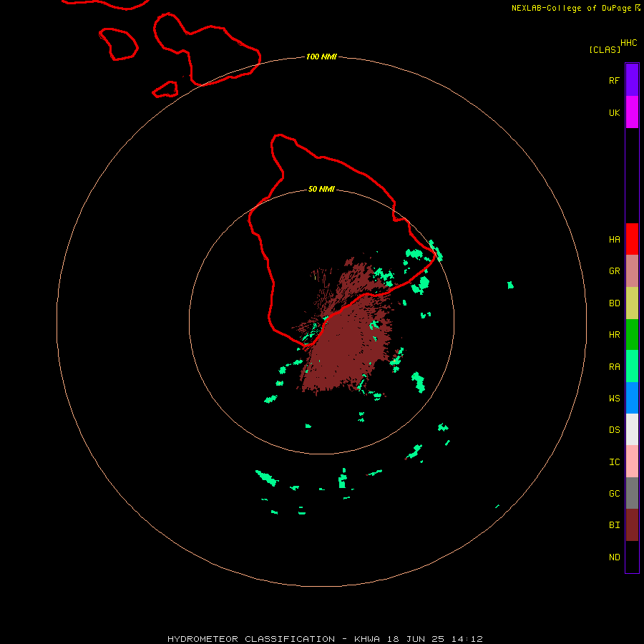Image resolution: width=644 pixels, height=644 pixels.
Task: Click the UK magenta legend swatch
Action: (632, 112)
